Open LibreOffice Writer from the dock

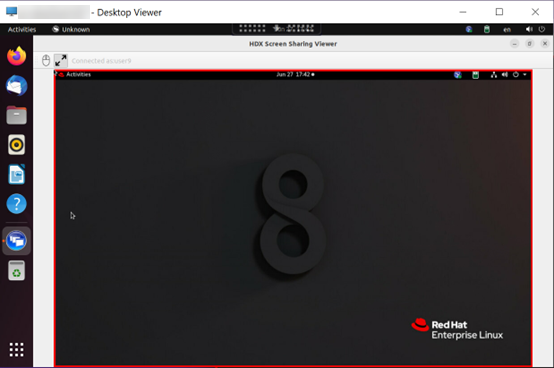coord(17,174)
